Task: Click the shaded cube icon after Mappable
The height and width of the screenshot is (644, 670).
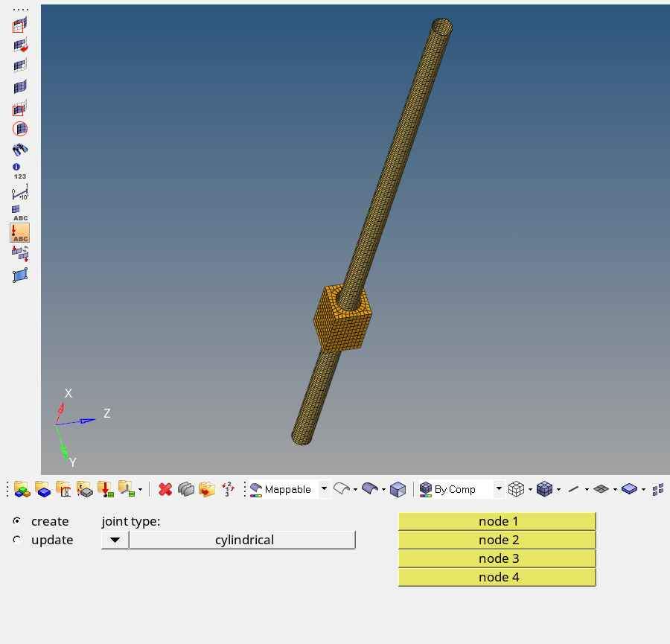Action: (x=398, y=489)
